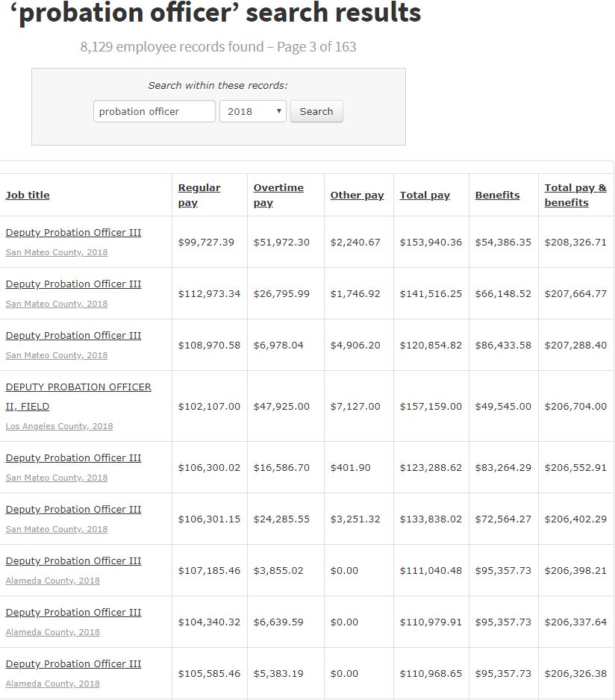
Task: Select other pay value $2,240.67
Action: coord(355,243)
